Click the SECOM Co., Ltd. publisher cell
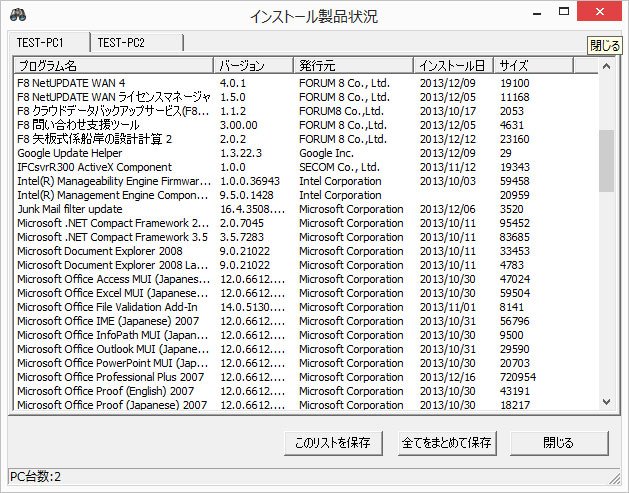 339,167
